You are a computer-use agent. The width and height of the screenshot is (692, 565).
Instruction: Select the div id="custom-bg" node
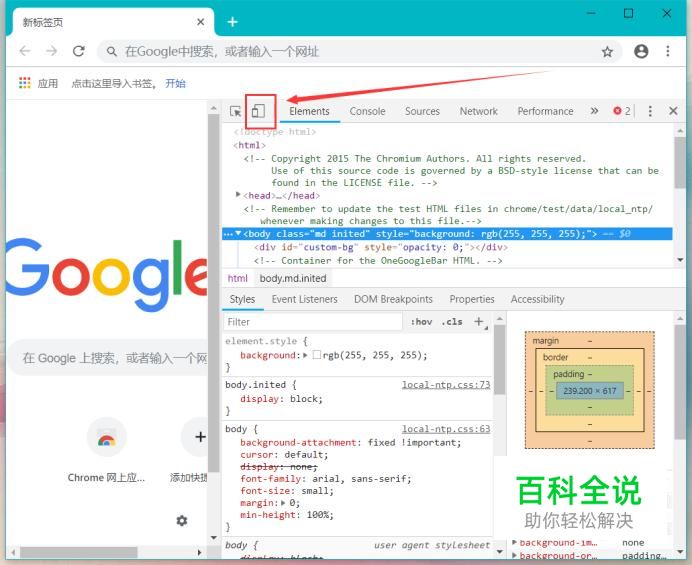point(380,247)
